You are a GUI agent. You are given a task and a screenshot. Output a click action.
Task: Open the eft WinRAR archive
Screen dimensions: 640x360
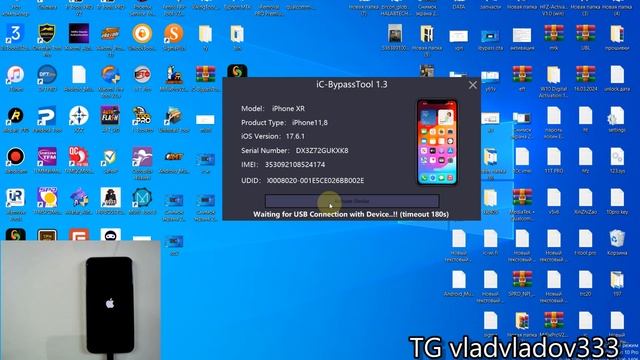point(522,75)
